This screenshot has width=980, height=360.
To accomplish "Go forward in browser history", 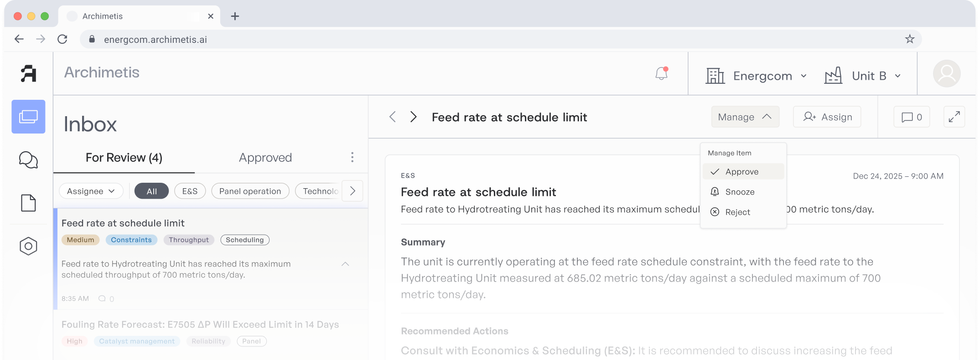I will coord(41,39).
